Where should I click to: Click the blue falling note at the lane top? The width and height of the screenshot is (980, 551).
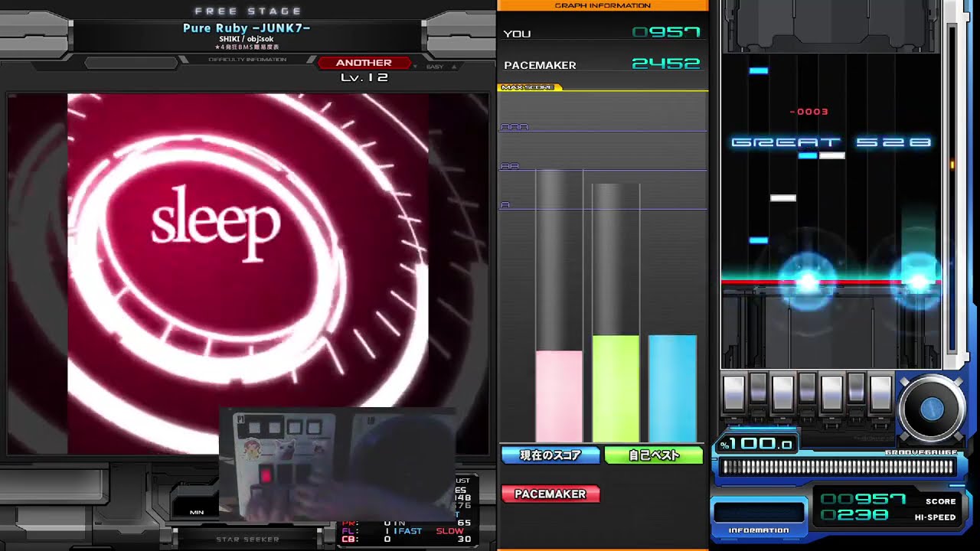758,71
